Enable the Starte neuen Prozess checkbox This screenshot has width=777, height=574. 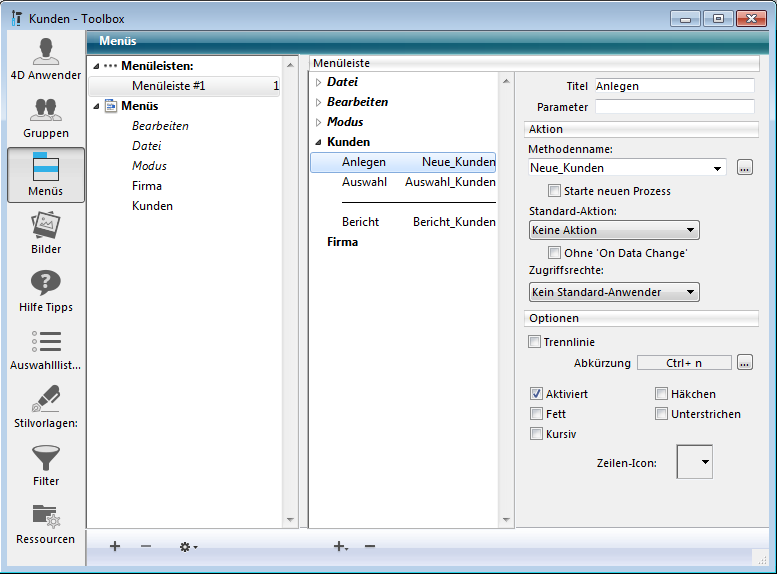554,191
